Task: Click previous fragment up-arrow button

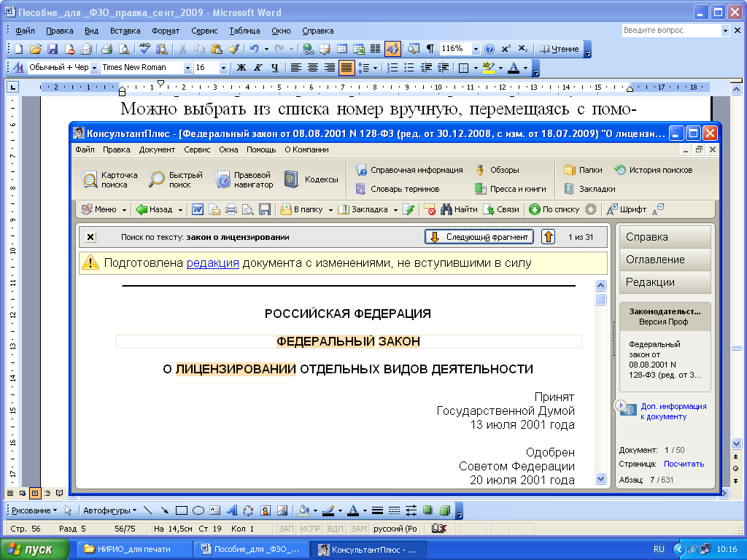Action: 548,237
